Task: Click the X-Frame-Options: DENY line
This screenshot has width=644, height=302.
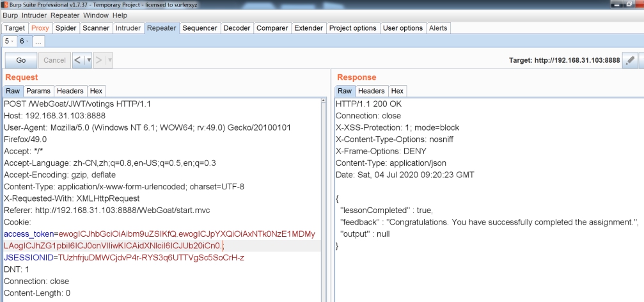Action: coord(381,151)
